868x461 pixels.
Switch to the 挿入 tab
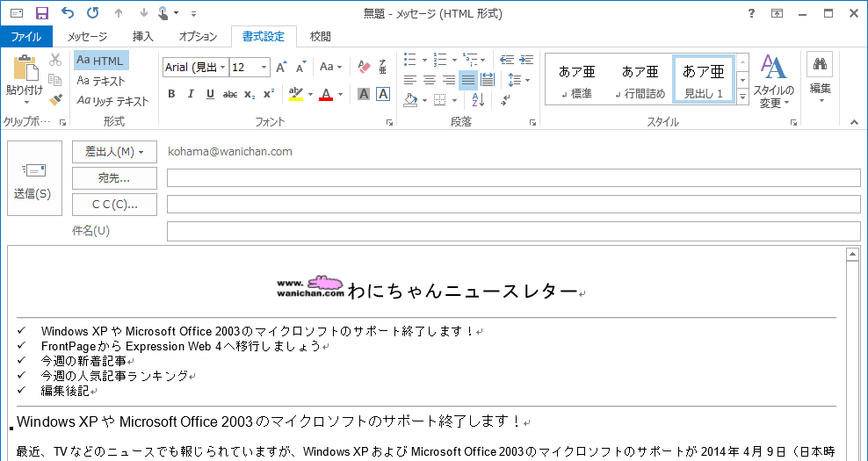click(143, 37)
